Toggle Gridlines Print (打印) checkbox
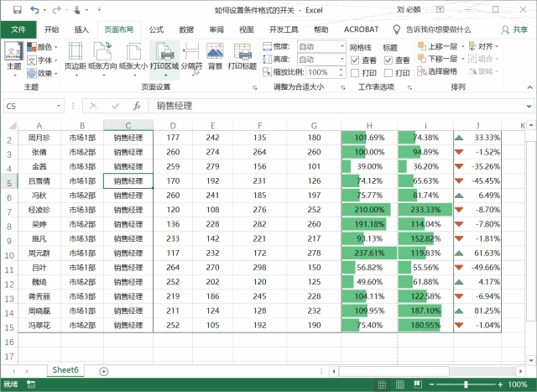The width and height of the screenshot is (537, 392). coord(355,73)
